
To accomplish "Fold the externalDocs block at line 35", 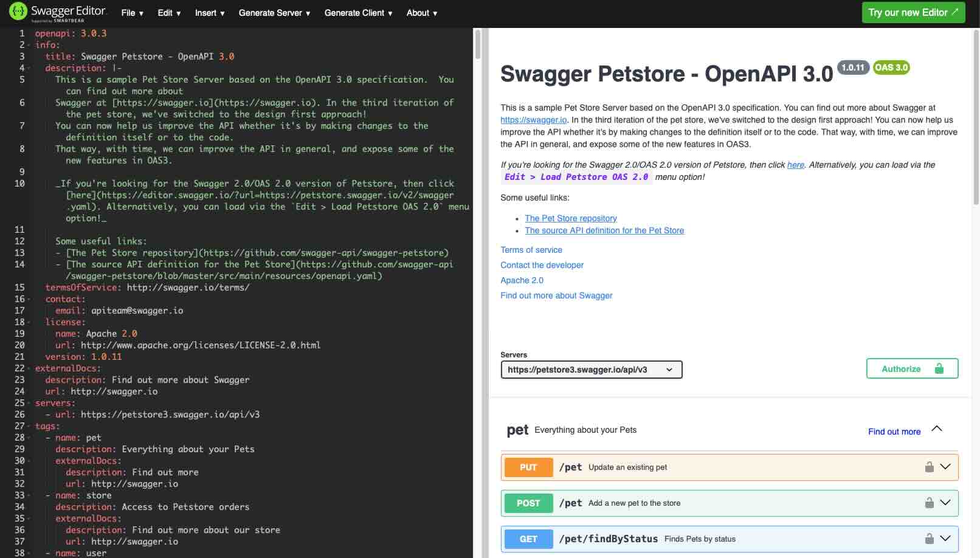I will tap(29, 518).
